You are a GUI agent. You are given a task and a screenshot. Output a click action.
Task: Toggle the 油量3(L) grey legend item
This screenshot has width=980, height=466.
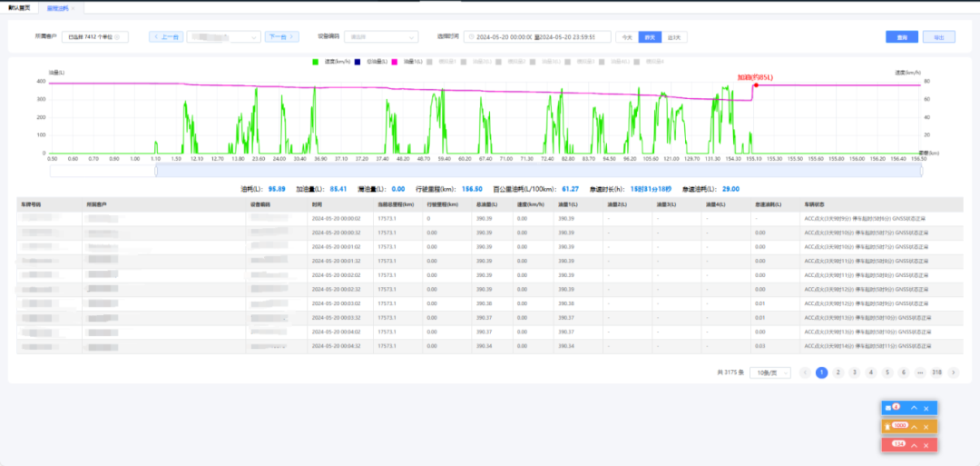tap(544, 61)
